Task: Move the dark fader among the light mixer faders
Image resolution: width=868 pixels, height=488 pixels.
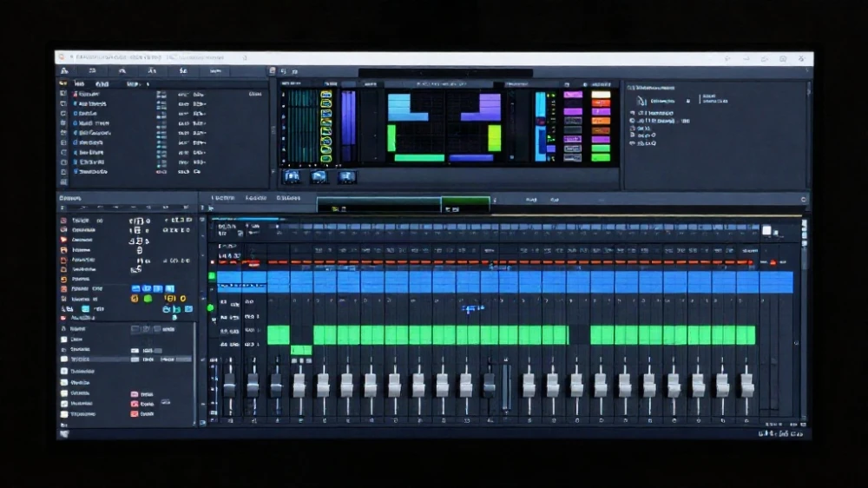Action: click(x=489, y=386)
